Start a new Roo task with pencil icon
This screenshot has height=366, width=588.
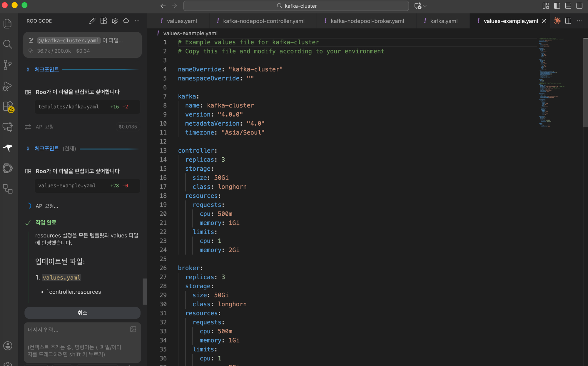[x=92, y=21]
